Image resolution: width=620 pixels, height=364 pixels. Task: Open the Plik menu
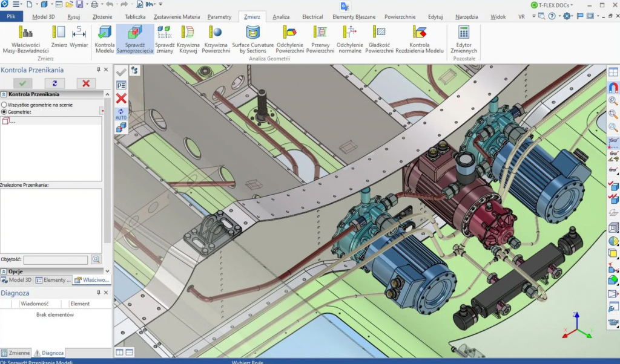point(12,17)
